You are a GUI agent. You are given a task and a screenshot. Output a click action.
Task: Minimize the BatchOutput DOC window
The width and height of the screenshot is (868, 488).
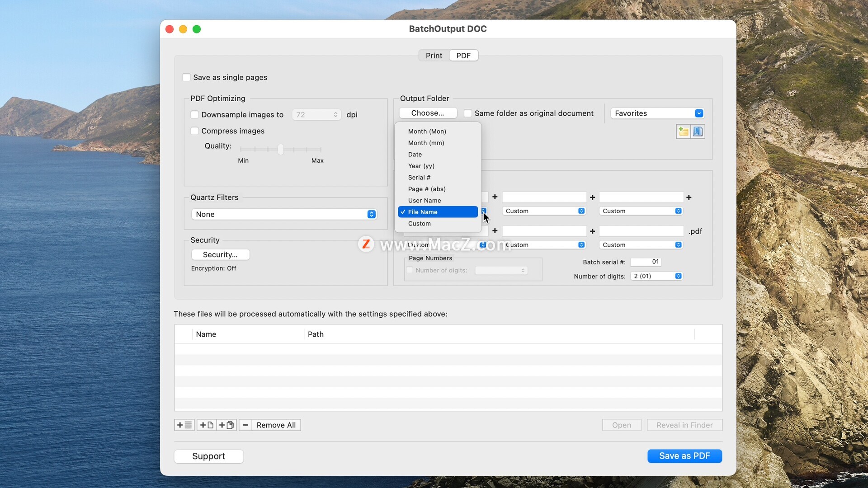[x=183, y=29]
